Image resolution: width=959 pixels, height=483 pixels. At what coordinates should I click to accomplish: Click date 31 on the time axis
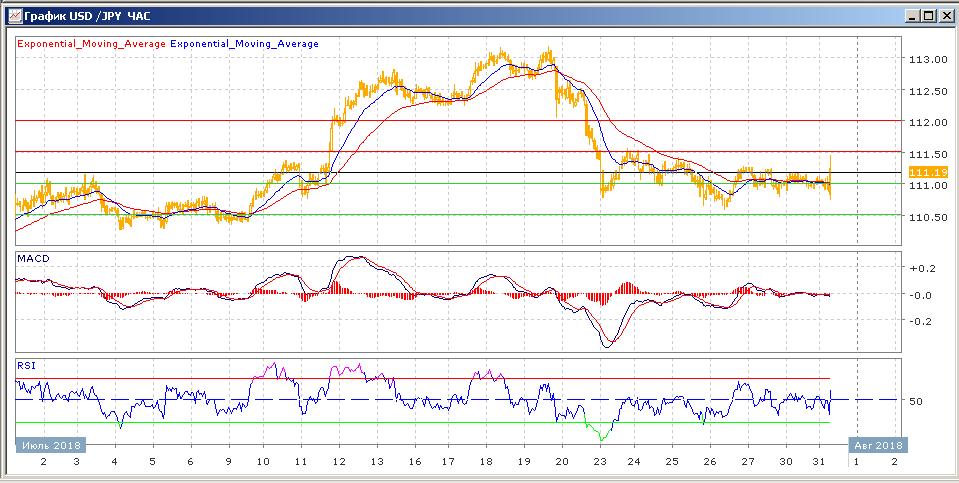pyautogui.click(x=820, y=462)
